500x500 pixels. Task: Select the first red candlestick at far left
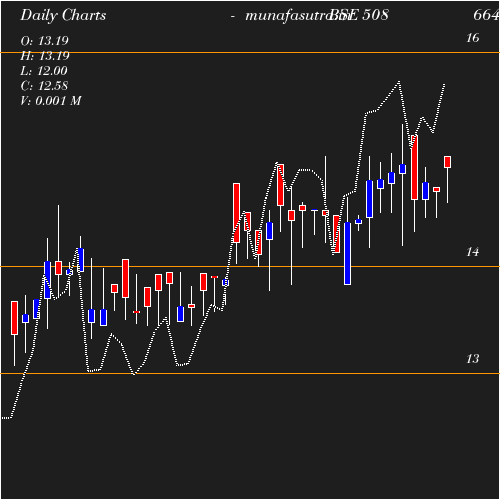14,318
